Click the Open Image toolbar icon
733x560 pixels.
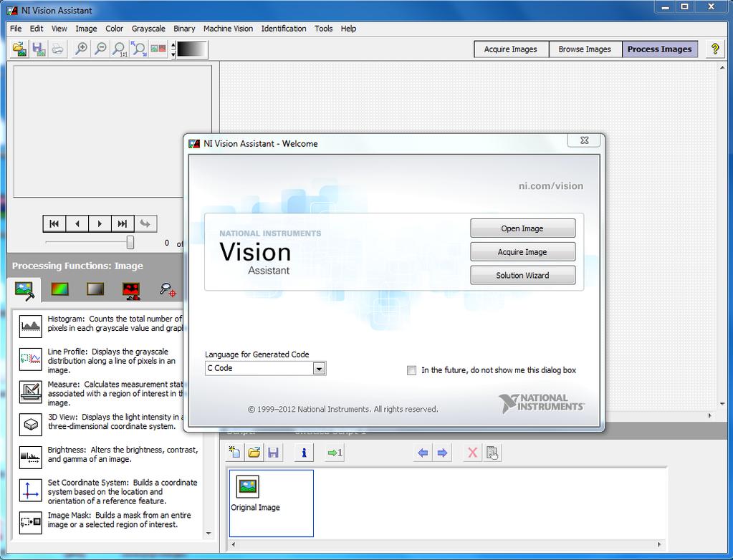coord(19,49)
